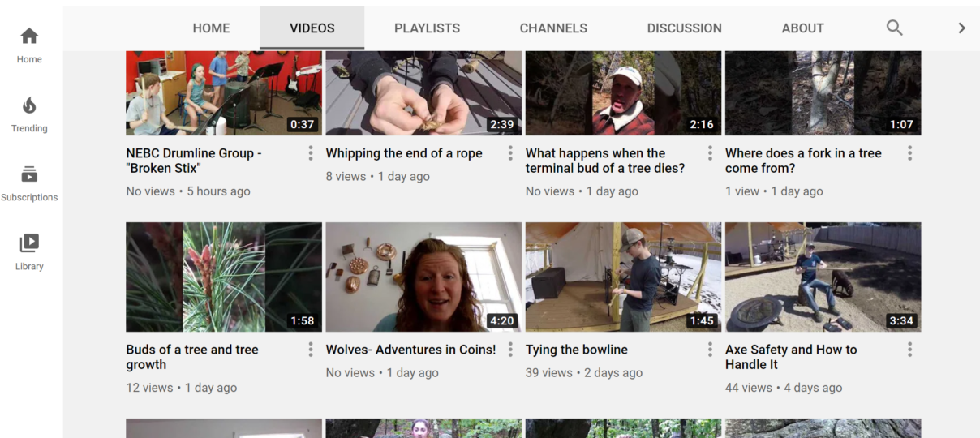Open NEBC Drumline Group "Broken Stix" title

194,161
